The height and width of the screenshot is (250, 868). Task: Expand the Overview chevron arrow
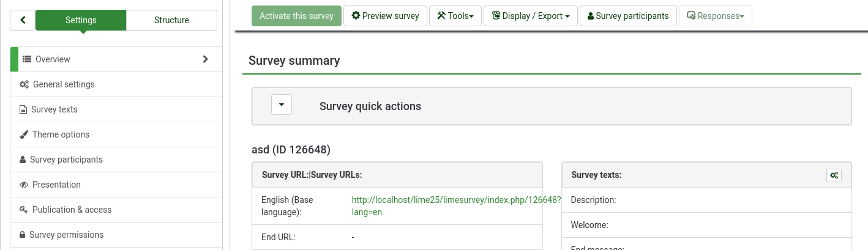click(205, 59)
